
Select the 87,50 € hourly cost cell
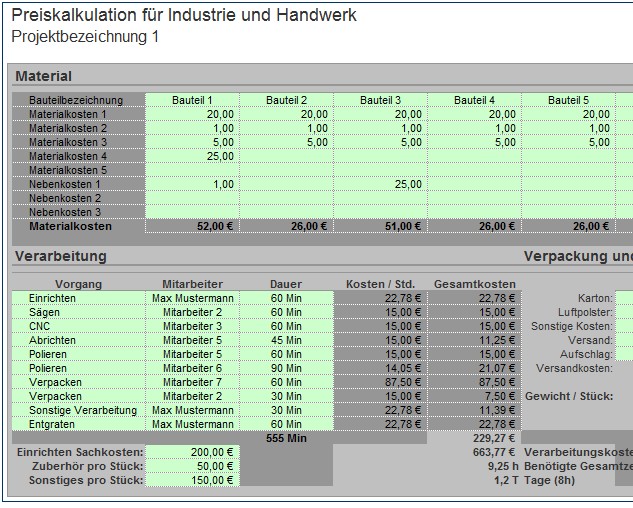[x=380, y=382]
